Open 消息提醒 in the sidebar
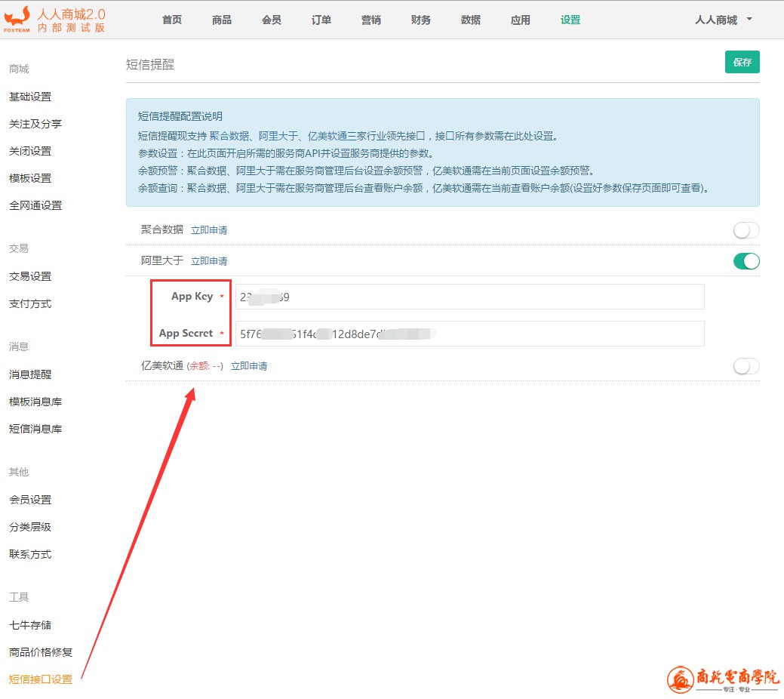This screenshot has width=784, height=699. pos(30,374)
